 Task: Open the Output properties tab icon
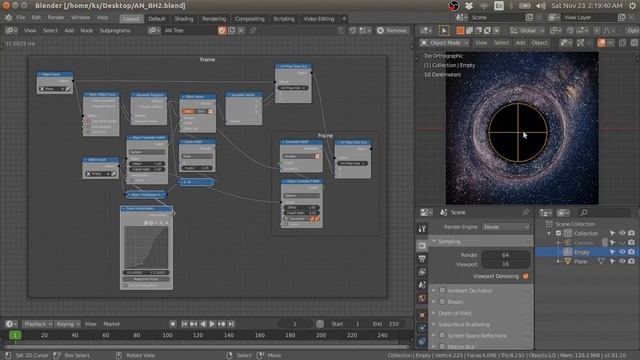pyautogui.click(x=422, y=259)
